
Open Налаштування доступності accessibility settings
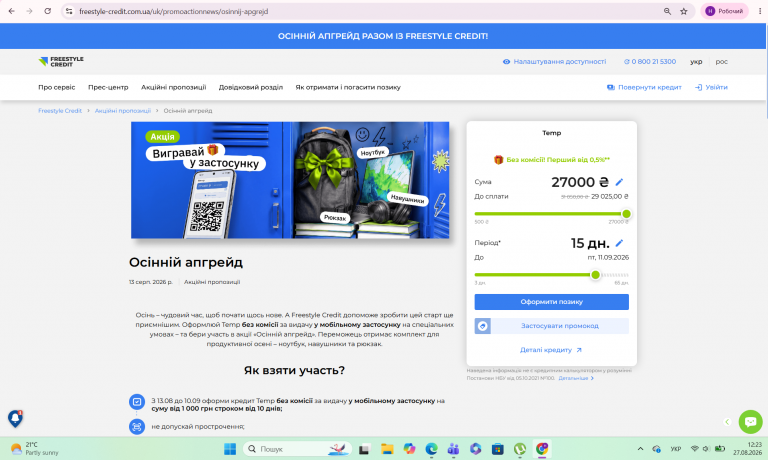554,62
